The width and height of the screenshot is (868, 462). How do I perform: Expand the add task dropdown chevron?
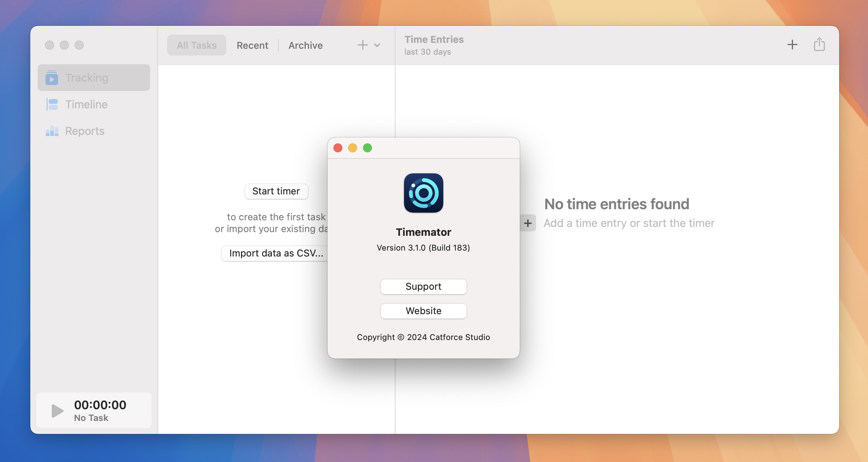377,45
